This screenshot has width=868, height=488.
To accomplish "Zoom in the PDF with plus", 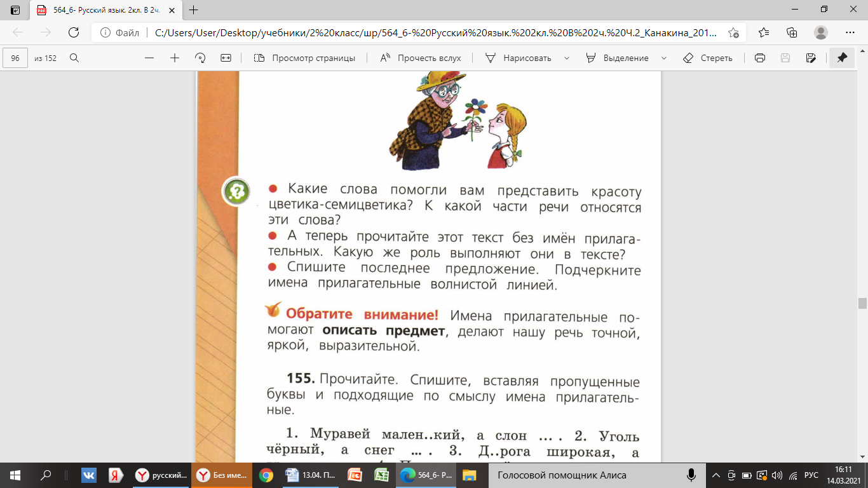I will point(175,58).
